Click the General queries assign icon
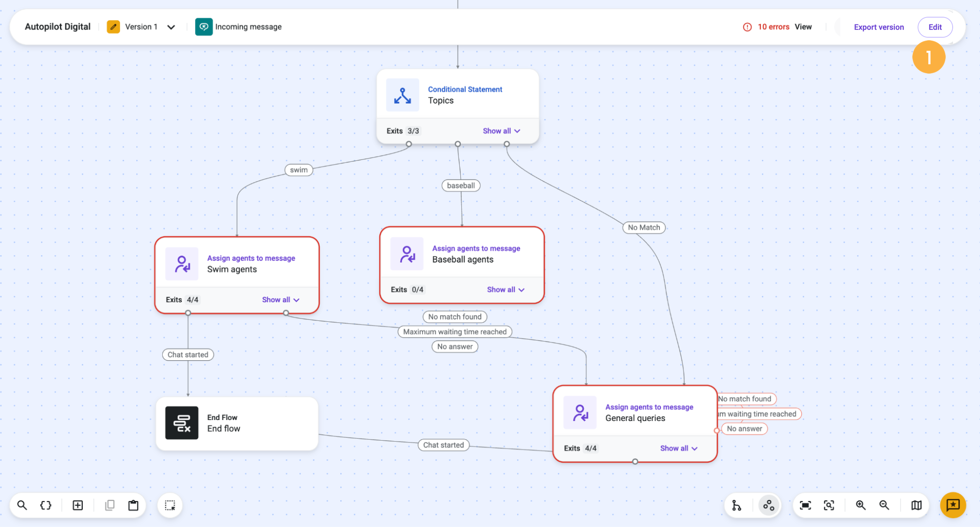Viewport: 980px width, 527px height. click(580, 412)
